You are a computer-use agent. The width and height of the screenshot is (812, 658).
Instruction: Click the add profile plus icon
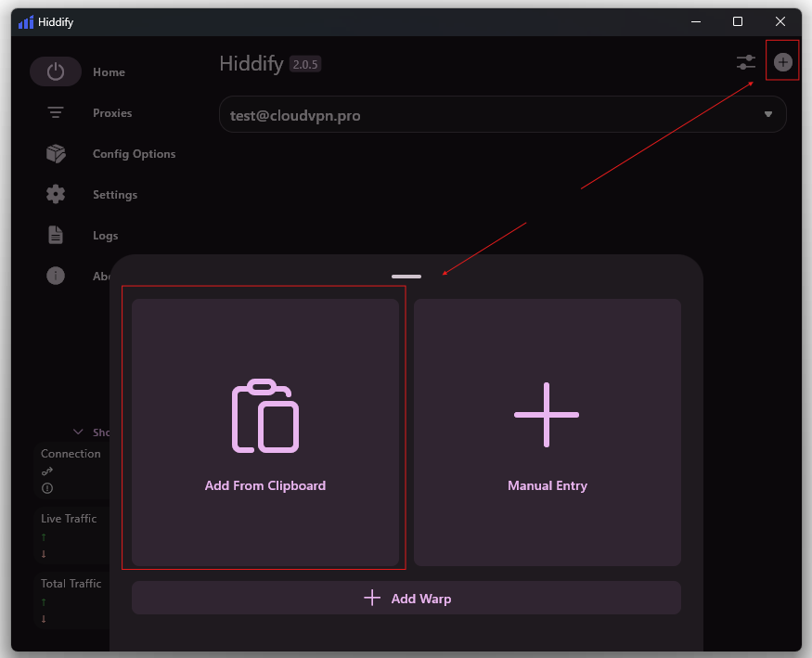782,62
